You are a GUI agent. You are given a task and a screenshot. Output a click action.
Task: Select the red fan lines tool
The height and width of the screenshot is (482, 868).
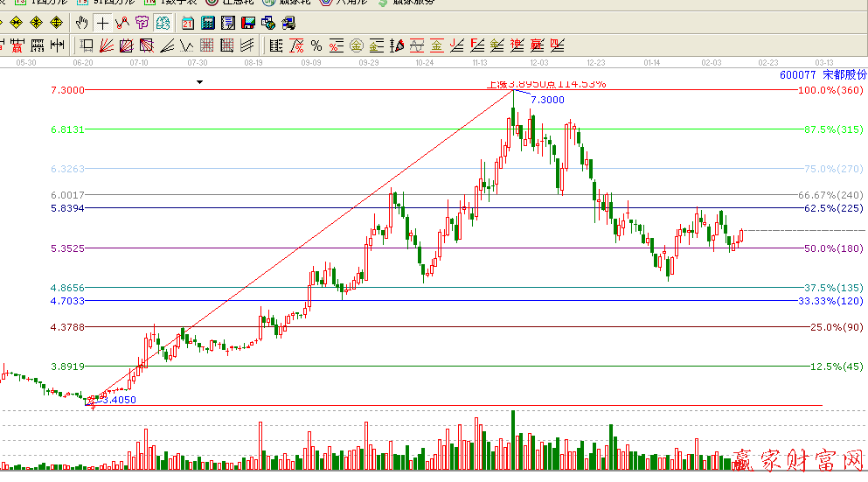[x=106, y=45]
